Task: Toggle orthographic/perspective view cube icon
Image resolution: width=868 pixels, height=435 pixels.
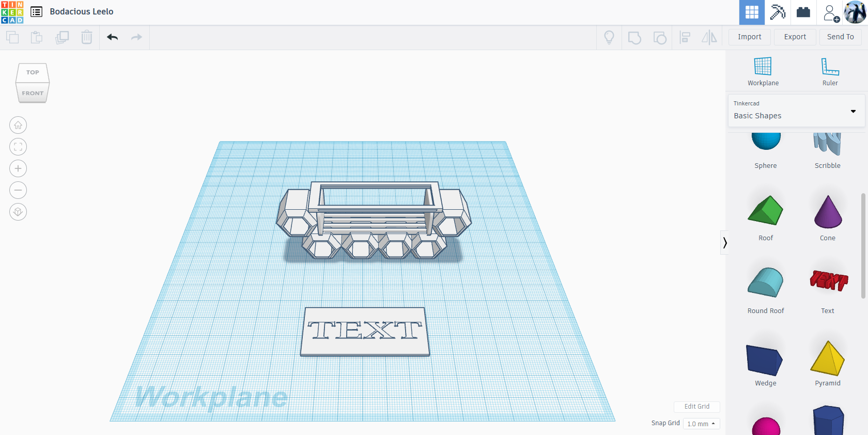Action: 18,212
